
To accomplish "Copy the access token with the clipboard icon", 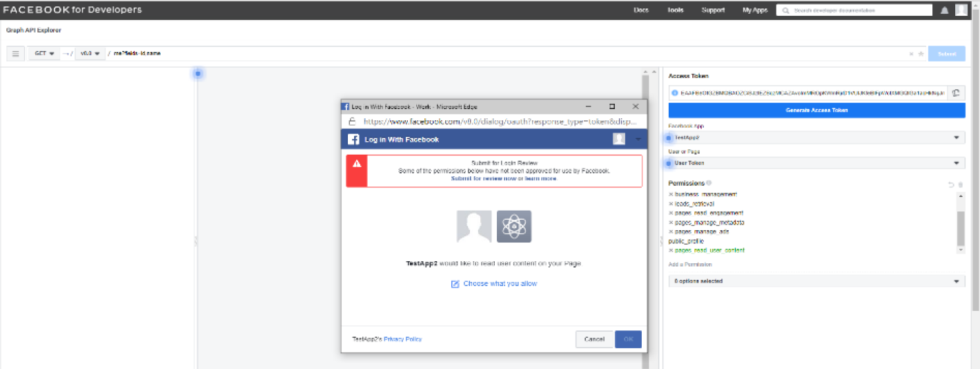I will (x=956, y=93).
